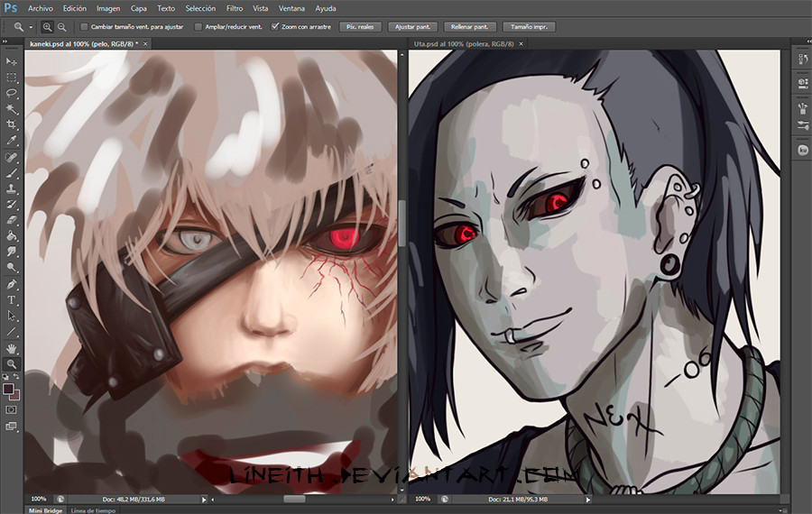Click the foreground color swatch
The image size is (812, 514).
coord(8,389)
